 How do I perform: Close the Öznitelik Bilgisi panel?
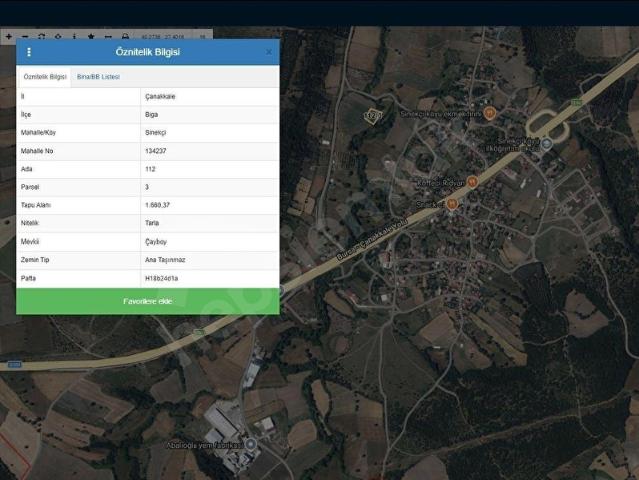(269, 52)
